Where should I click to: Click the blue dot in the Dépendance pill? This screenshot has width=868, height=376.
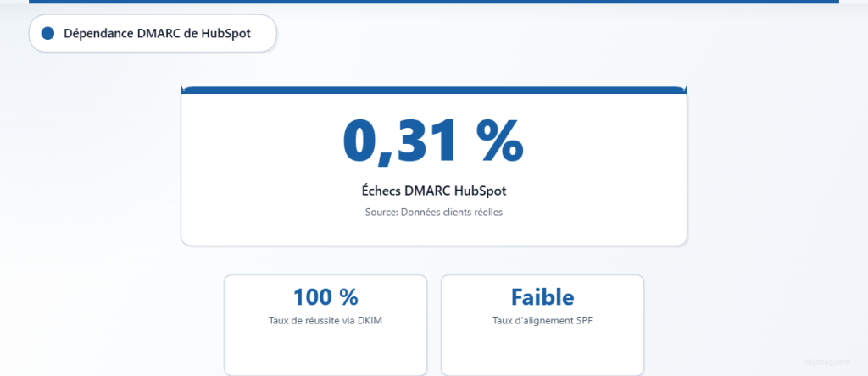coord(47,34)
